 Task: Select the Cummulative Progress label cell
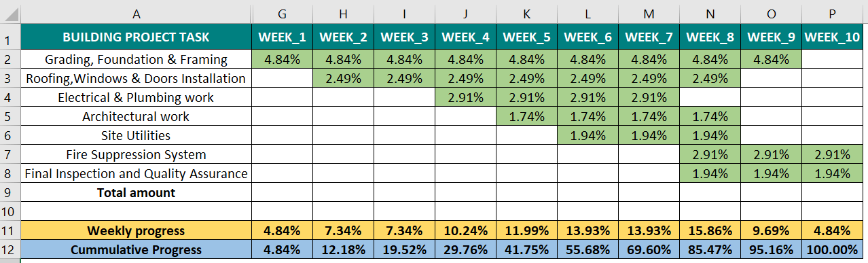[x=136, y=249]
